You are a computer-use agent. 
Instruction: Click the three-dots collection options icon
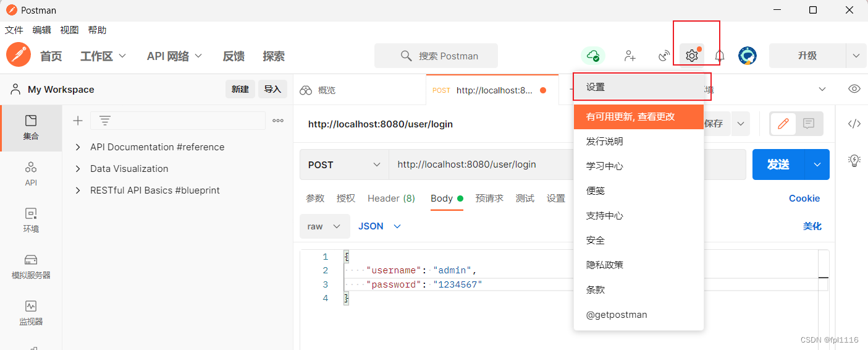278,121
